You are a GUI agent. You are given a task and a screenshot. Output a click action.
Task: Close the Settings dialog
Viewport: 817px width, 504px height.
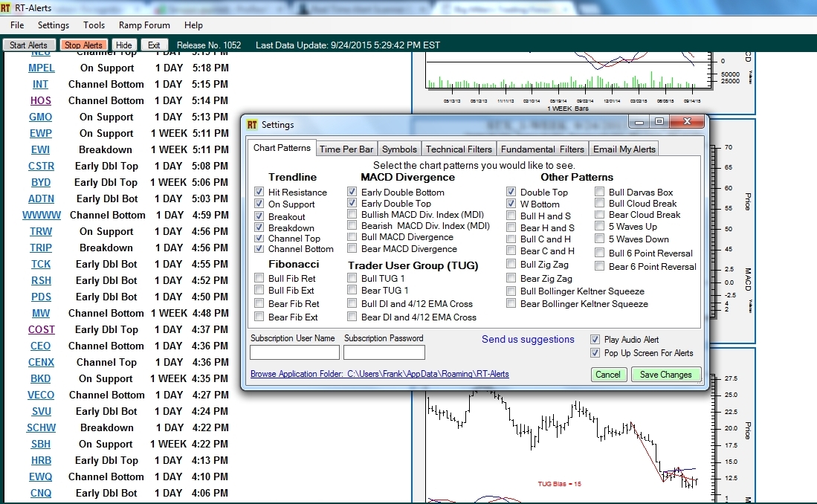click(687, 122)
